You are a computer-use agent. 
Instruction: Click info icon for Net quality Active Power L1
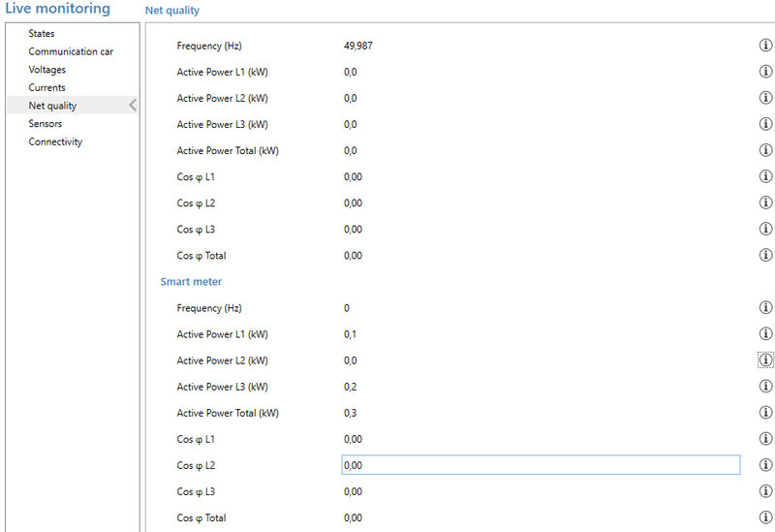pyautogui.click(x=765, y=71)
